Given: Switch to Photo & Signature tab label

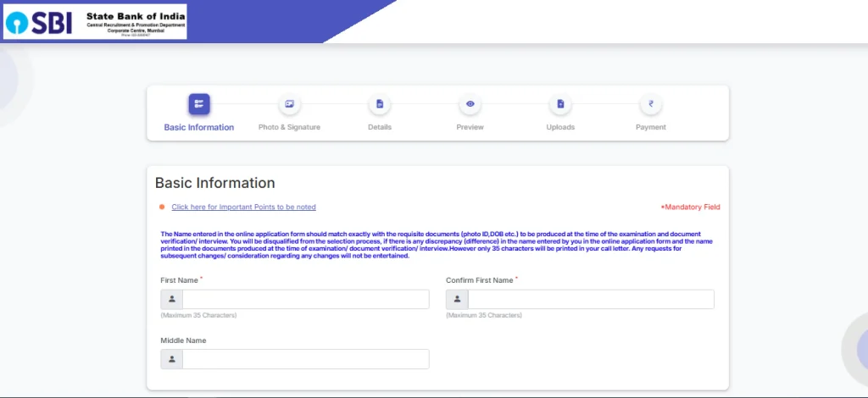Looking at the screenshot, I should (x=289, y=127).
